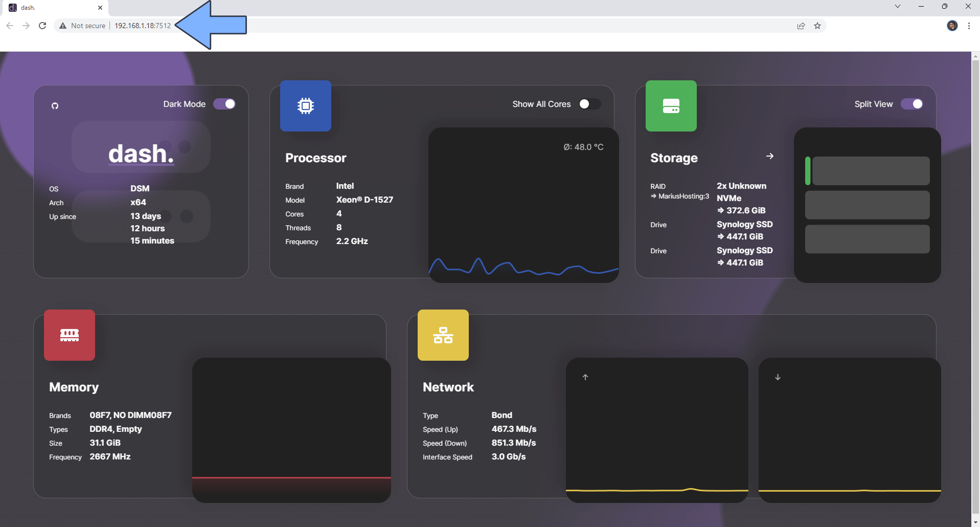Click the blue Processor chip icon

(306, 106)
